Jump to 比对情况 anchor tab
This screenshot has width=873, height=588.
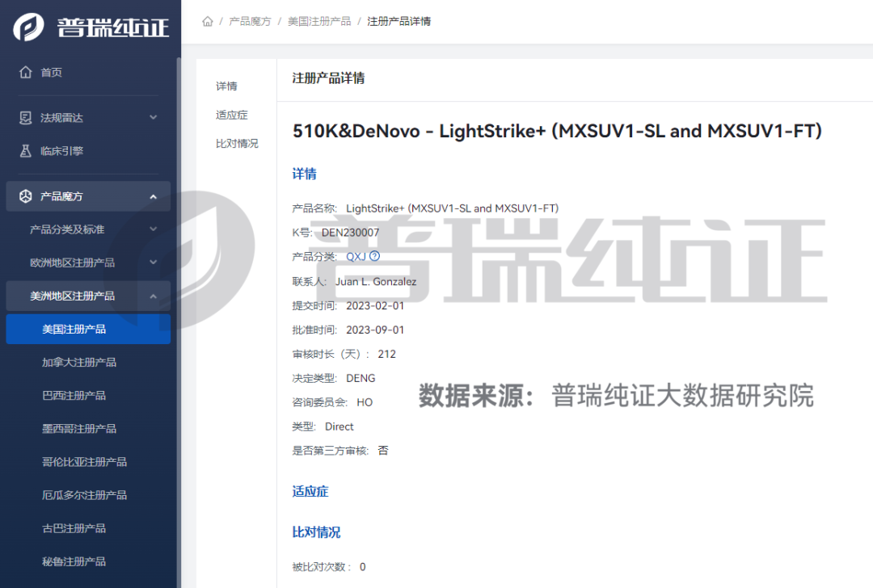pos(237,143)
